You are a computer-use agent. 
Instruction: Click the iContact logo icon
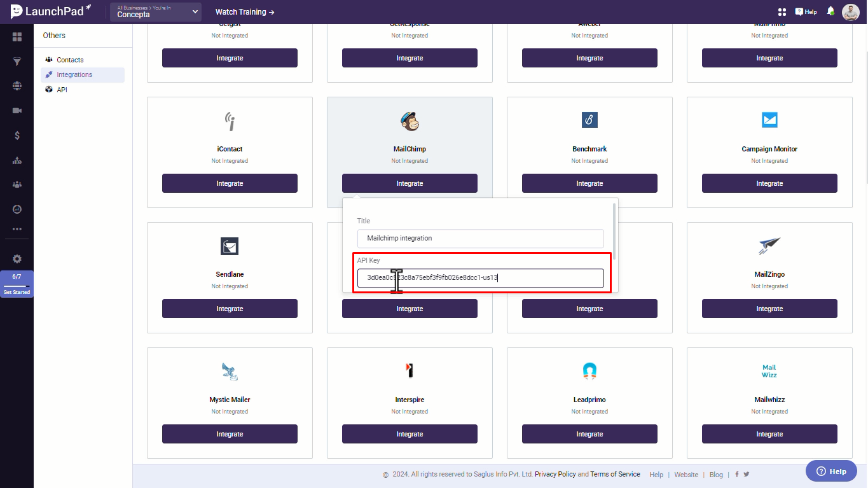point(230,121)
